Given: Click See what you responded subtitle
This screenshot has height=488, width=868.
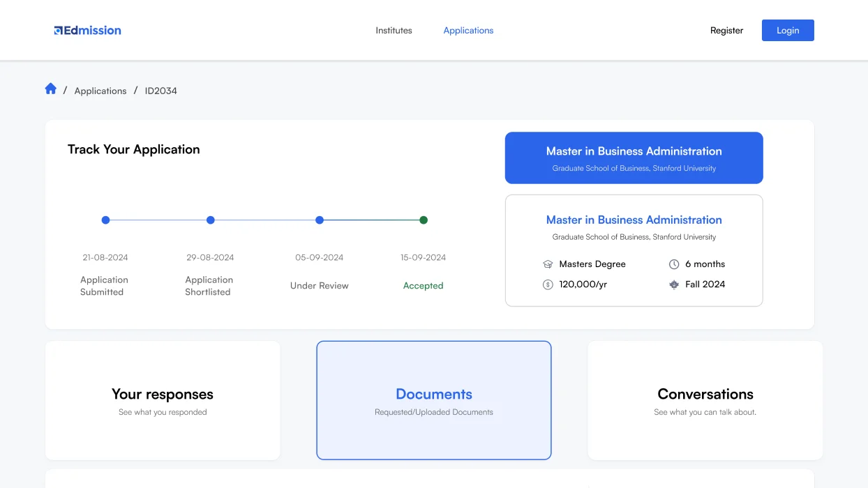Looking at the screenshot, I should (x=163, y=412).
